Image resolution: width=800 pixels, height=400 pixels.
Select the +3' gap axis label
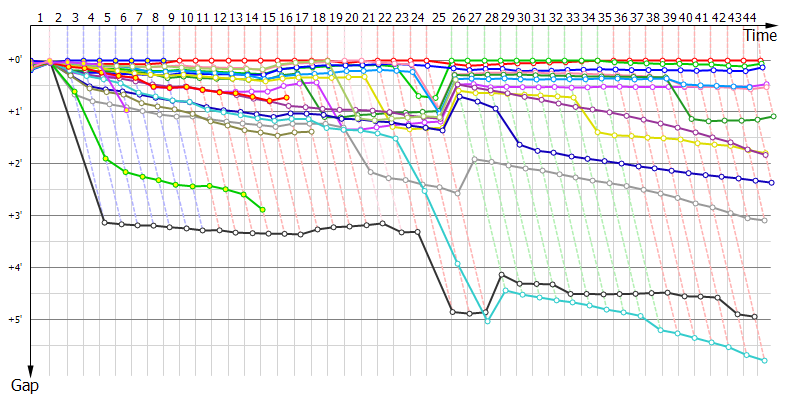click(14, 215)
